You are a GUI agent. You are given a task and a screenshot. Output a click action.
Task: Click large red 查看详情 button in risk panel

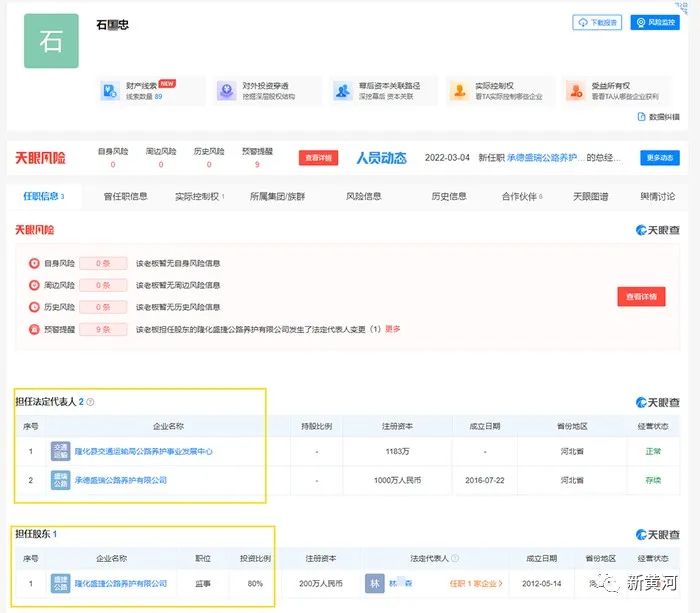coord(641,296)
